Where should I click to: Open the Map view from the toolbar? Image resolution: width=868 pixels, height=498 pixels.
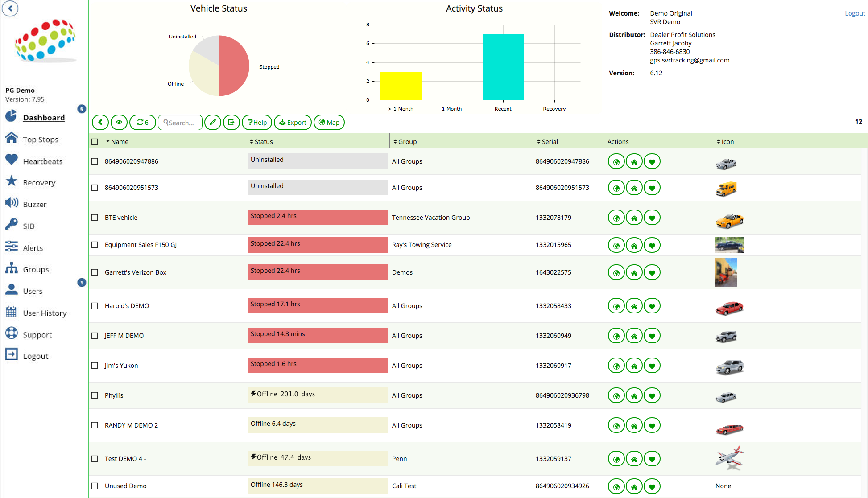pos(329,122)
